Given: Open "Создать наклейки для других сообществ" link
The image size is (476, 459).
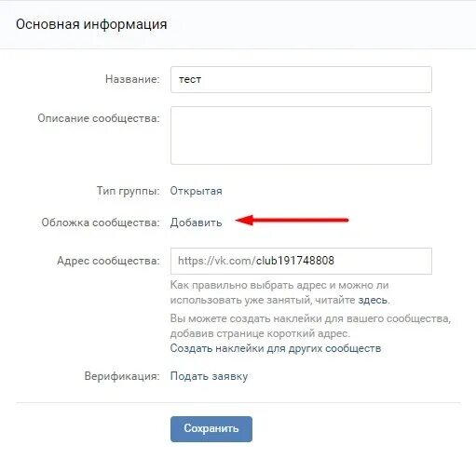Looking at the screenshot, I should click(276, 348).
